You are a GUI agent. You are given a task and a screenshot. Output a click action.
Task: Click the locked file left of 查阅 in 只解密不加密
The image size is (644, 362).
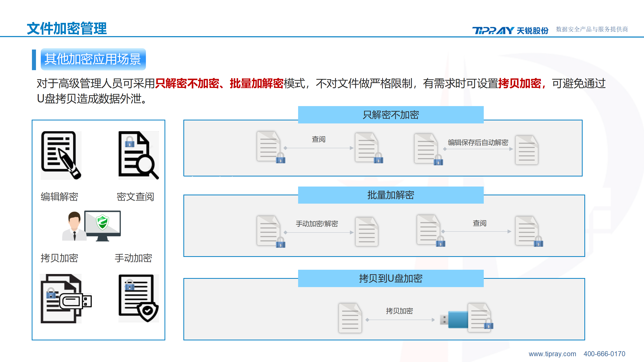(x=271, y=147)
